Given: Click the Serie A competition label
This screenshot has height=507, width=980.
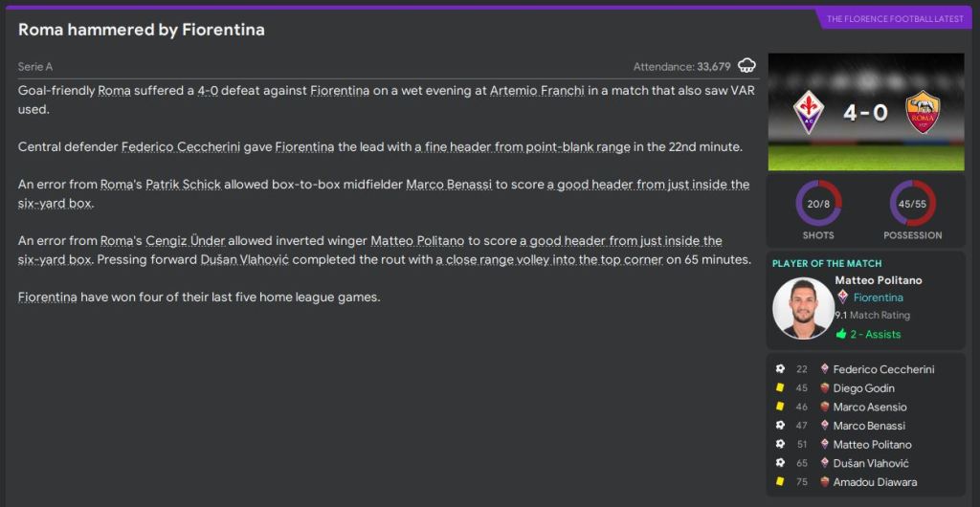Looking at the screenshot, I should tap(34, 67).
